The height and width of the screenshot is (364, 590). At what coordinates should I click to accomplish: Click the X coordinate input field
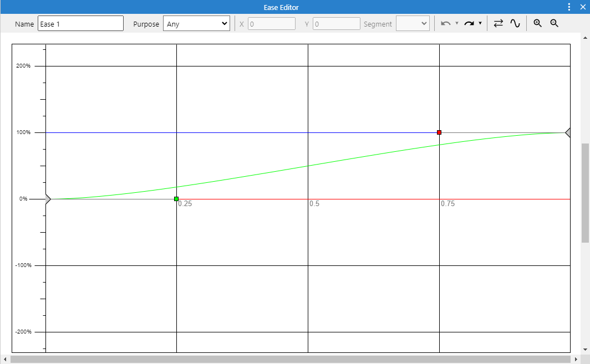coord(272,23)
